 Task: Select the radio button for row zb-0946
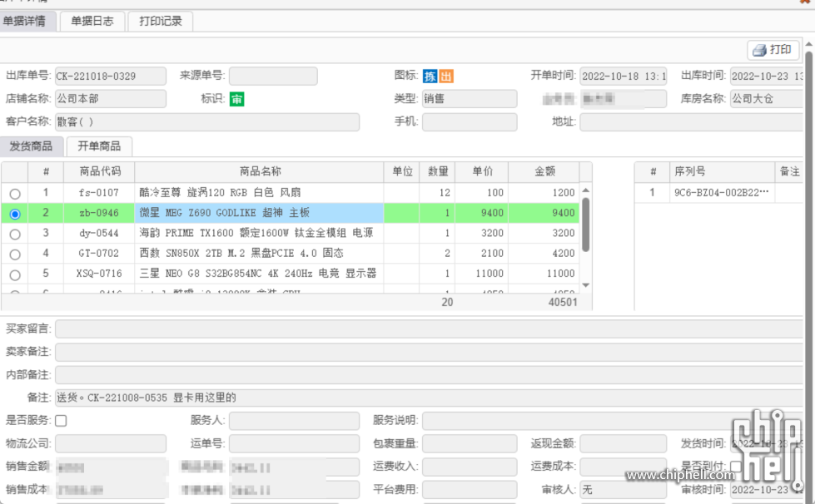click(x=14, y=214)
